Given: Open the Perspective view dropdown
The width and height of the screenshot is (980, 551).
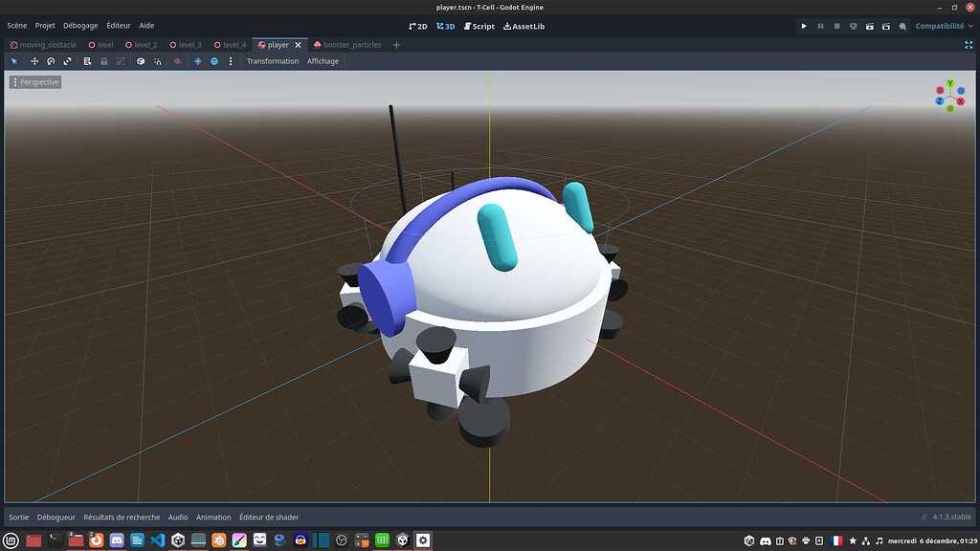Looking at the screenshot, I should 35,81.
